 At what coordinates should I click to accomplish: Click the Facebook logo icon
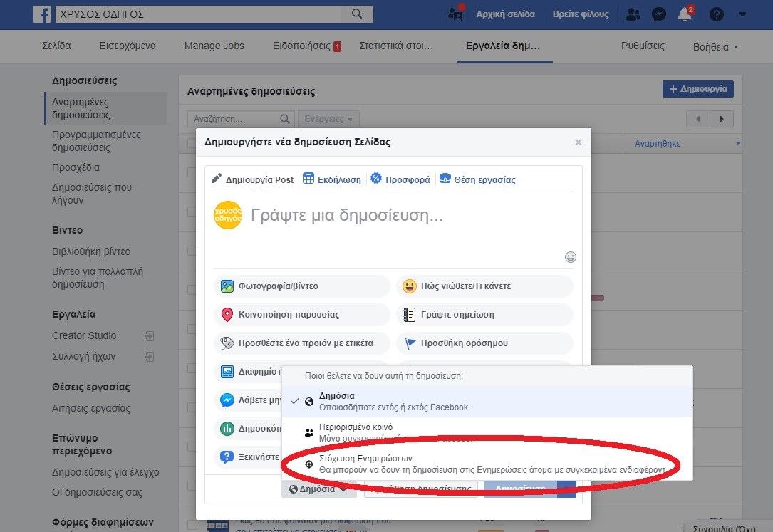[42, 14]
